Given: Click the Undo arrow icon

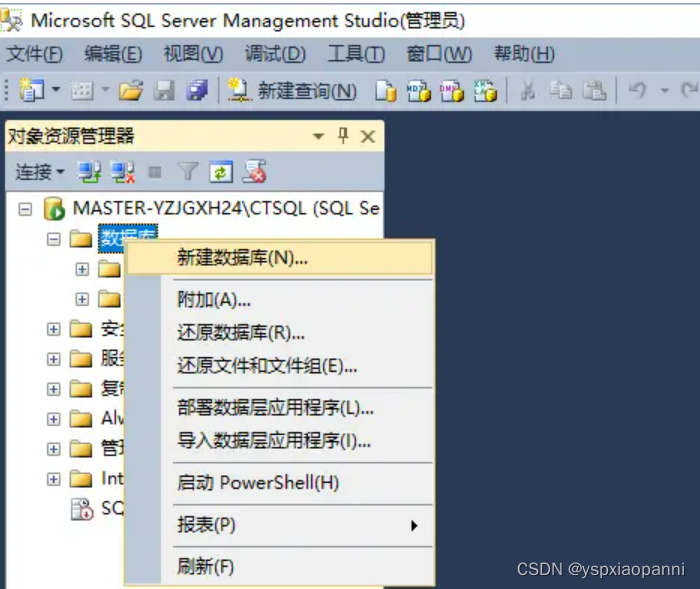Looking at the screenshot, I should [x=638, y=91].
